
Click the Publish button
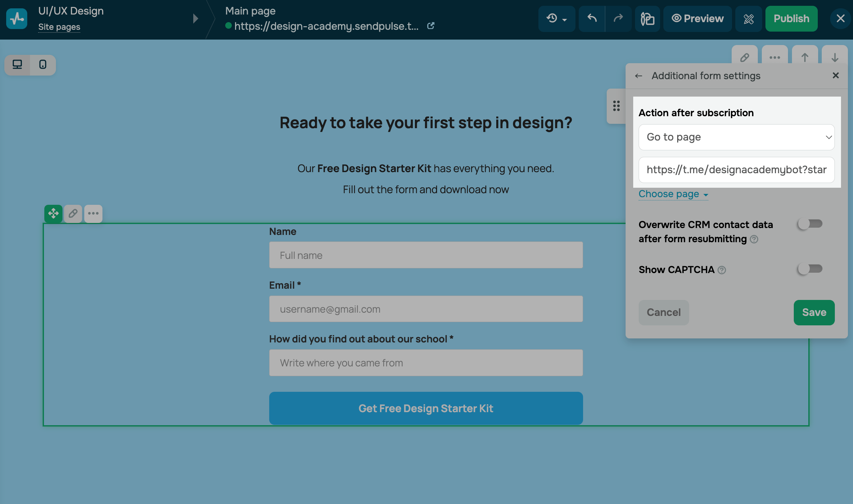coord(791,19)
